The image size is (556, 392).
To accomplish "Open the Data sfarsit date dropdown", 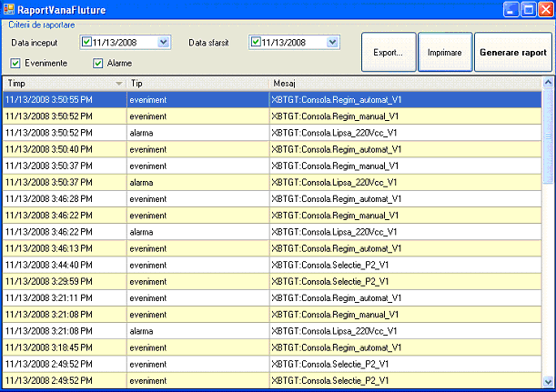I will pyautogui.click(x=332, y=42).
